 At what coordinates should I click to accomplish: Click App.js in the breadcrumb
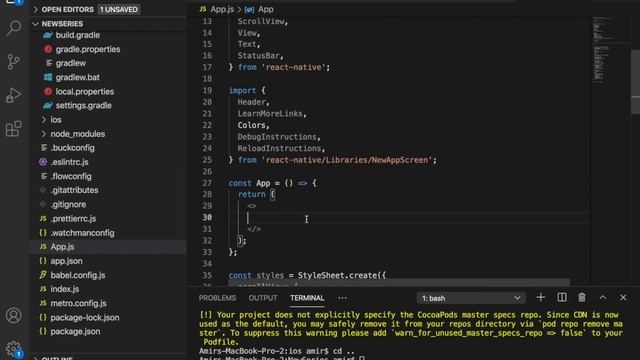click(222, 9)
